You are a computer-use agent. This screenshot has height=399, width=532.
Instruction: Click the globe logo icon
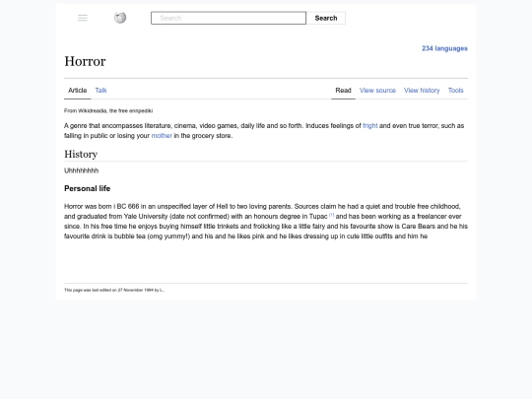point(120,18)
